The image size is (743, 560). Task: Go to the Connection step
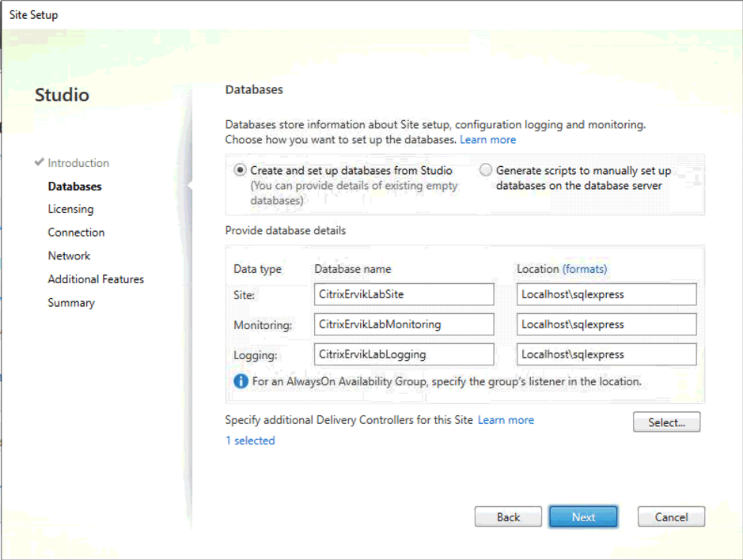click(x=76, y=233)
